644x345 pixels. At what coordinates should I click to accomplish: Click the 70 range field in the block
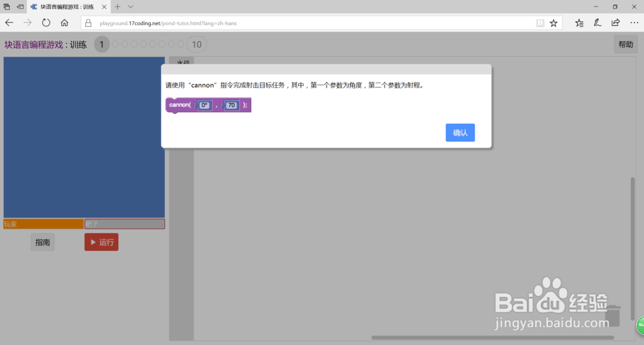pos(231,105)
